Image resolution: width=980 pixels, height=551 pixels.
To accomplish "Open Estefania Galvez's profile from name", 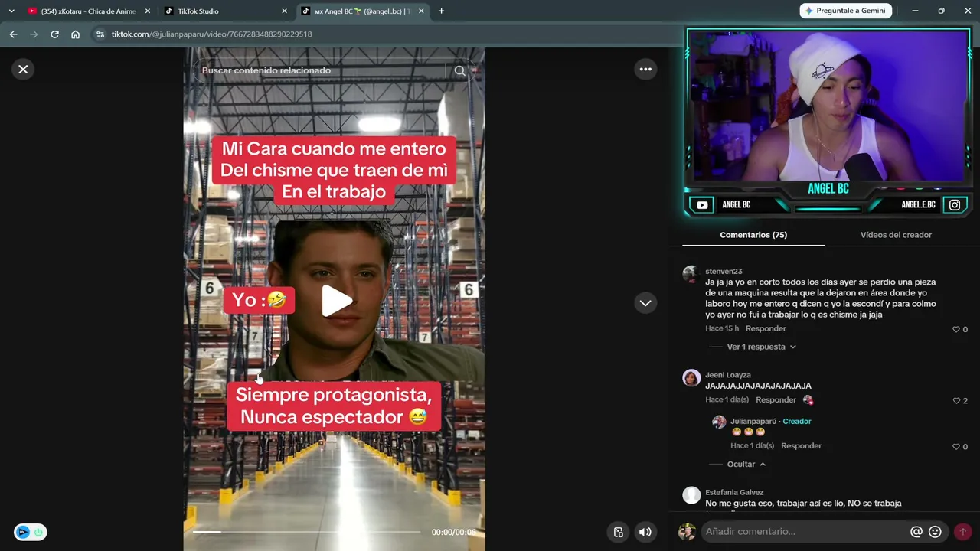I will (x=734, y=492).
